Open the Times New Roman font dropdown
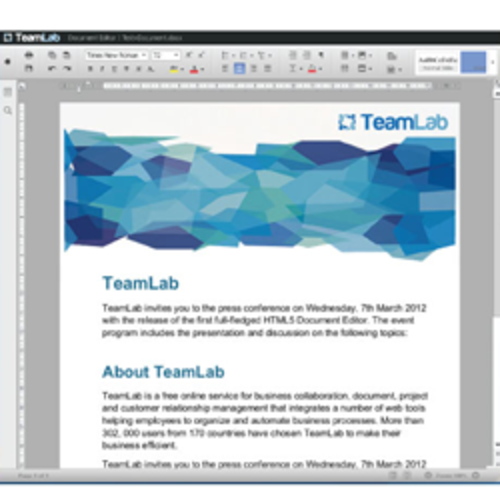Screen dimensions: 500x500 pyautogui.click(x=117, y=55)
